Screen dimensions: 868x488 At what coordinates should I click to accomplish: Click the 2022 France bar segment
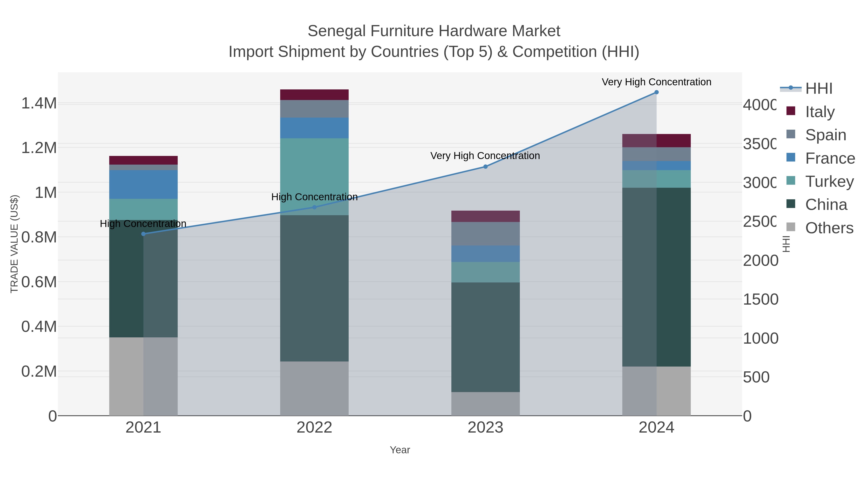click(x=314, y=128)
